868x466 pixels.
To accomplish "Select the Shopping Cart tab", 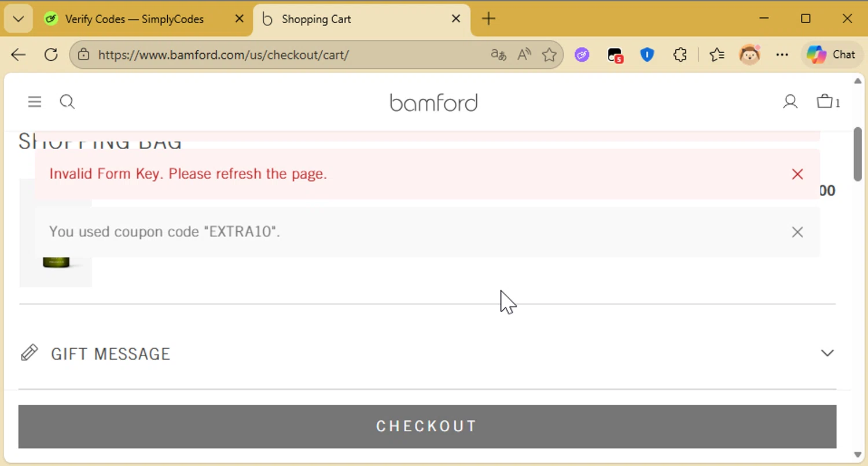I will (x=362, y=19).
